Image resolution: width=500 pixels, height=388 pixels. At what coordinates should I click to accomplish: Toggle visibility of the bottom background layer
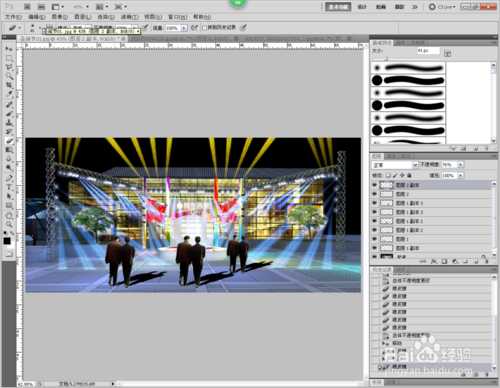click(375, 257)
